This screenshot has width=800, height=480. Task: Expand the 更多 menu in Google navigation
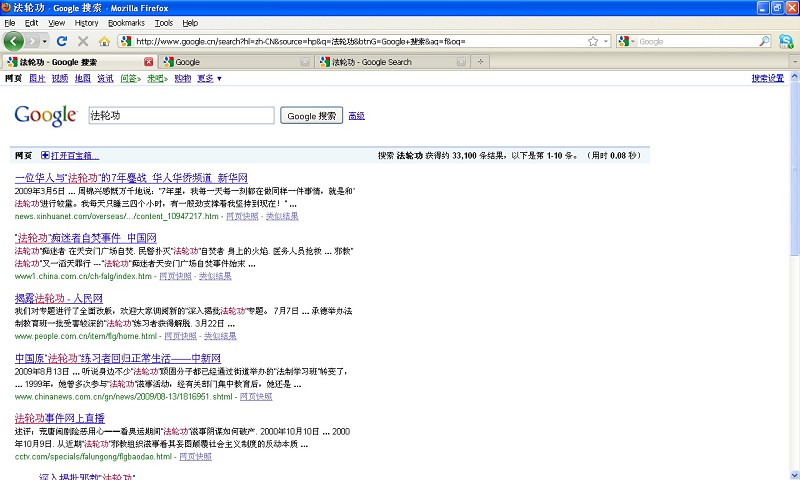209,78
